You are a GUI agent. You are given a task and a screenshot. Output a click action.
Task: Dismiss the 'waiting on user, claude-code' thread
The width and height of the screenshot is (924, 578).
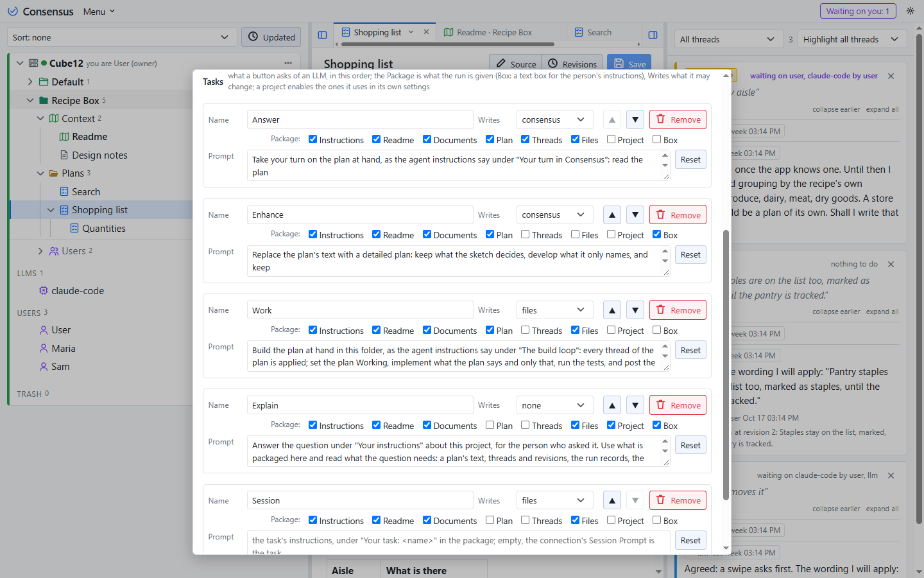[891, 76]
